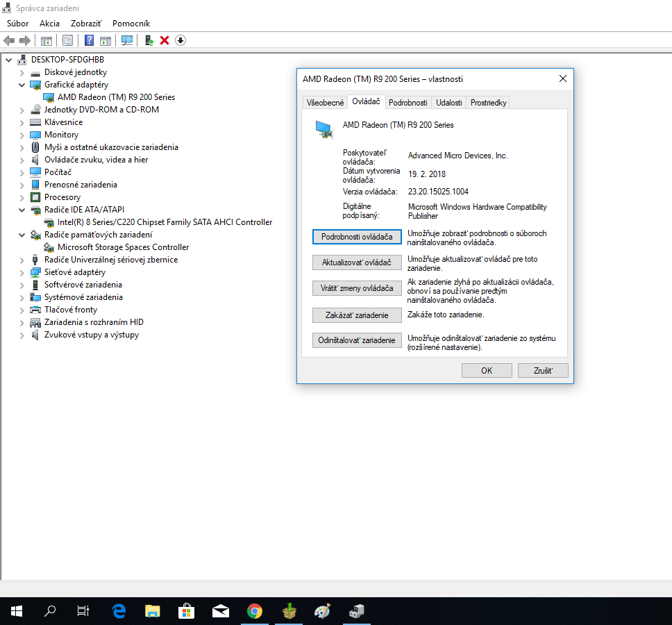
Task: Click the Myši mouse device icon
Action: click(x=35, y=147)
